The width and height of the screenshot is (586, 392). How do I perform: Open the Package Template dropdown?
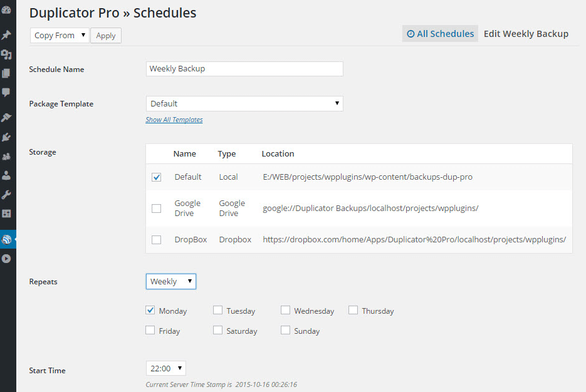point(244,103)
